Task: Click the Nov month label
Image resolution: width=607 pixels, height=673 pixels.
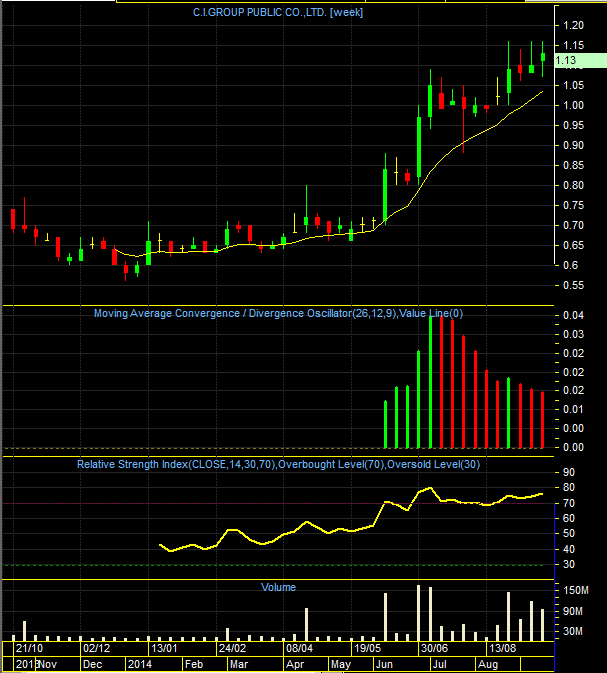Action: [x=48, y=664]
